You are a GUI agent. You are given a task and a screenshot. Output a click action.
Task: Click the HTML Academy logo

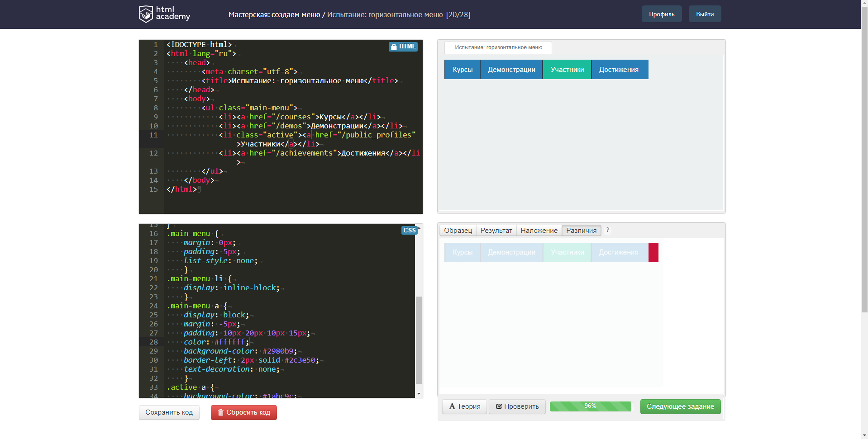(x=164, y=14)
